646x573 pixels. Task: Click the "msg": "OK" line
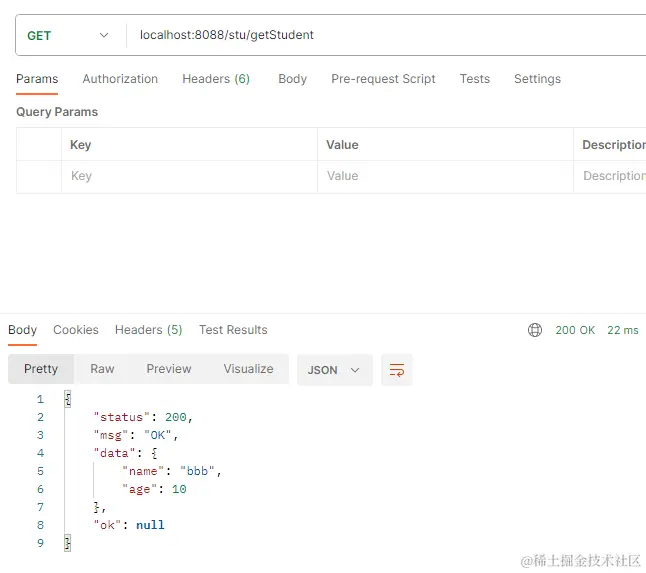pos(136,435)
